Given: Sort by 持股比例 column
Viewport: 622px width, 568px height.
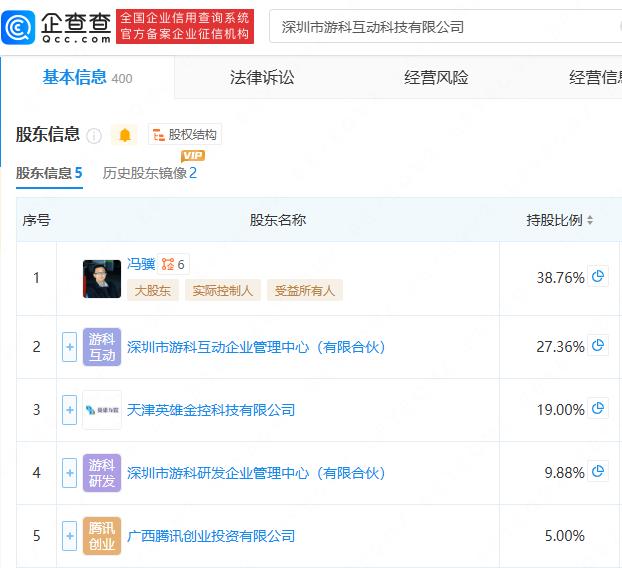Looking at the screenshot, I should click(x=560, y=220).
